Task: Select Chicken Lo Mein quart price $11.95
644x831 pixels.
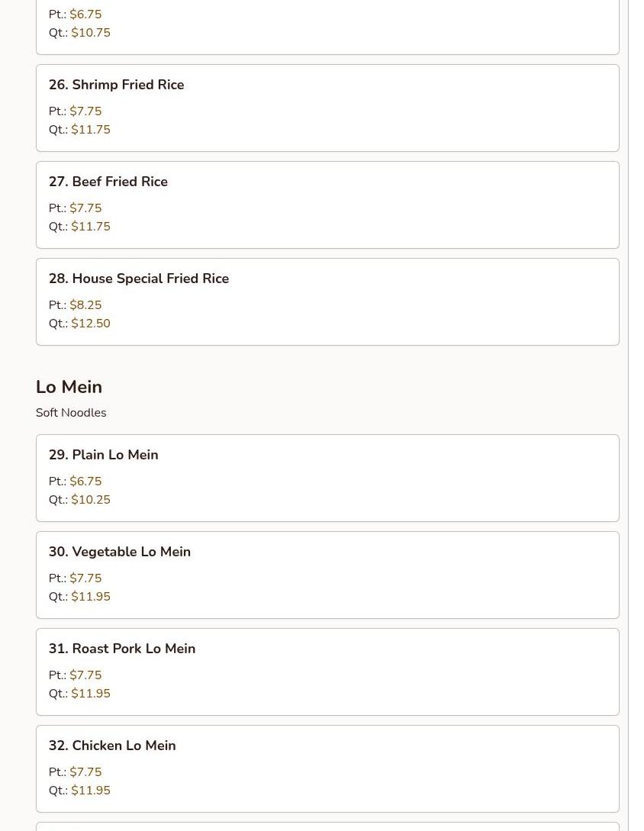Action: tap(90, 791)
